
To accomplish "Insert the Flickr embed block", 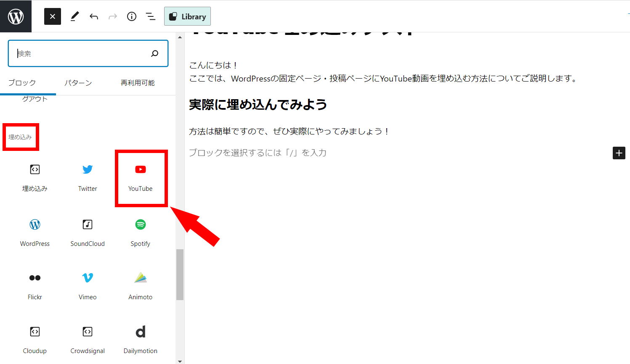I will [35, 286].
